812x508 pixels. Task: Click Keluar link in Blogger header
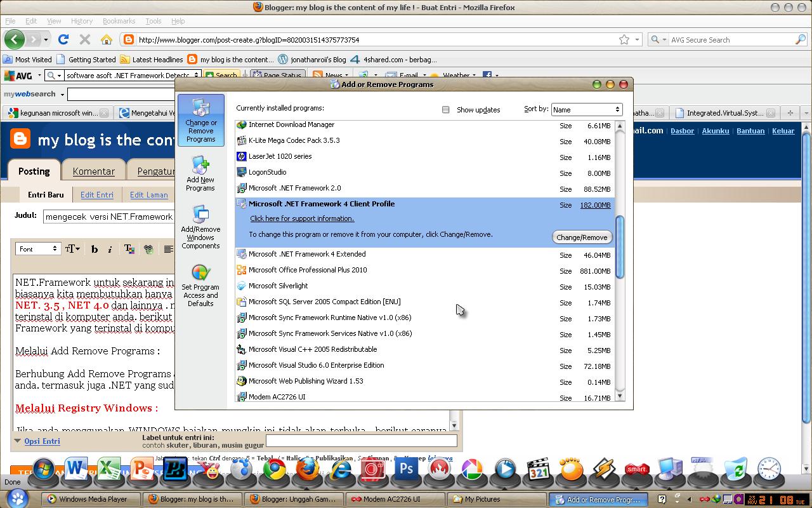783,131
